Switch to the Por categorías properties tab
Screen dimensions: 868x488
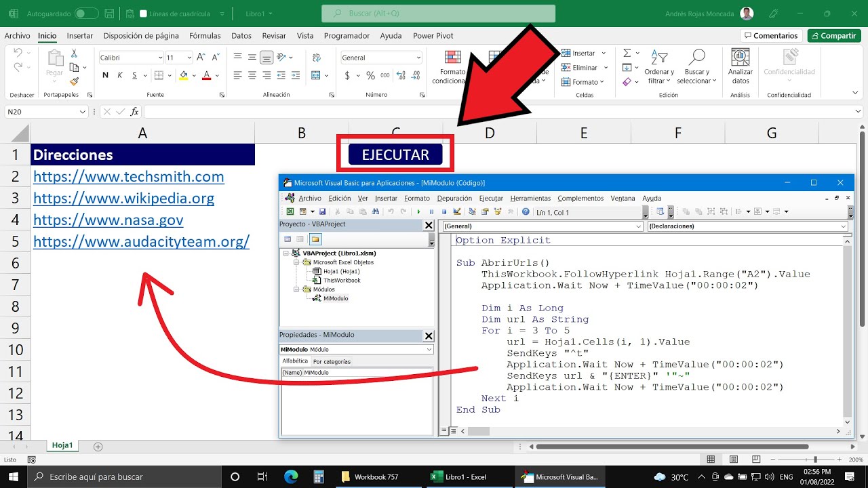tap(332, 361)
